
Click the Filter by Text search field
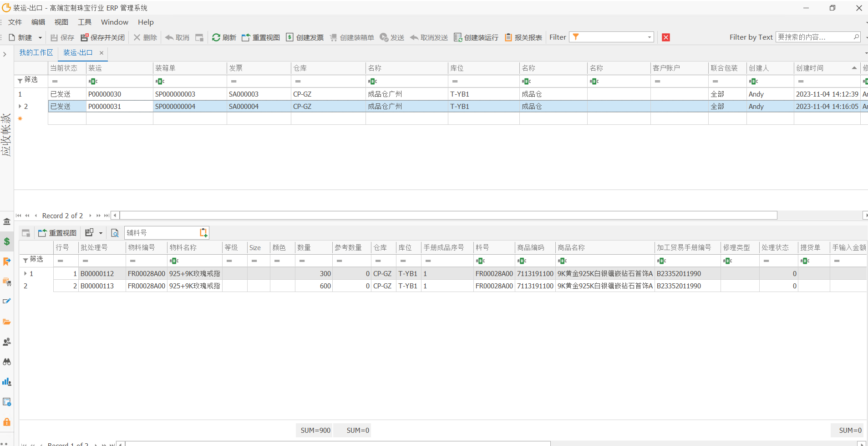[x=814, y=37]
